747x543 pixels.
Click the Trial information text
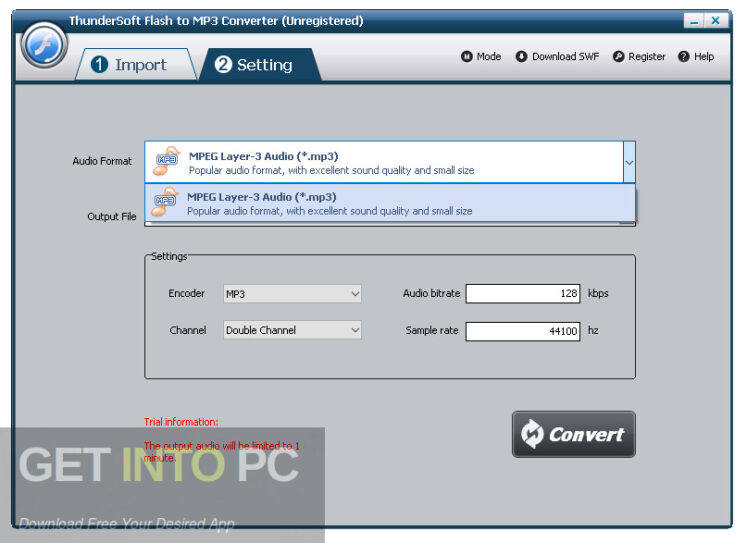(x=181, y=422)
